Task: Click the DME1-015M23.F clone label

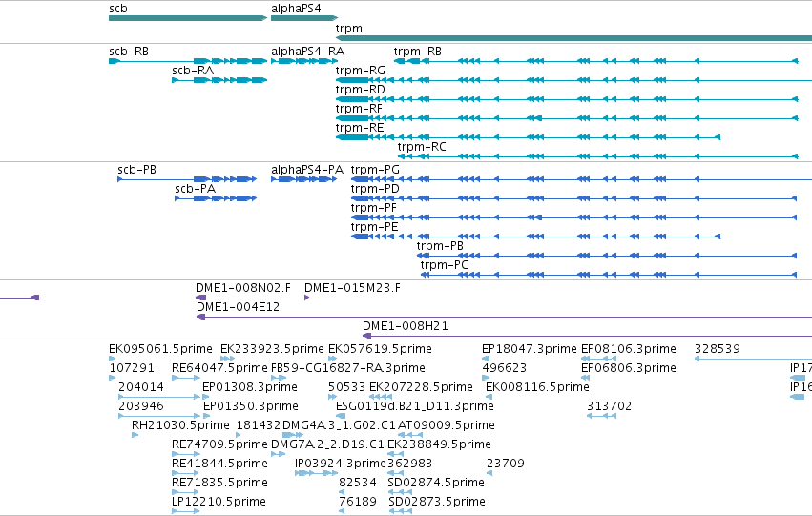Action: 352,288
